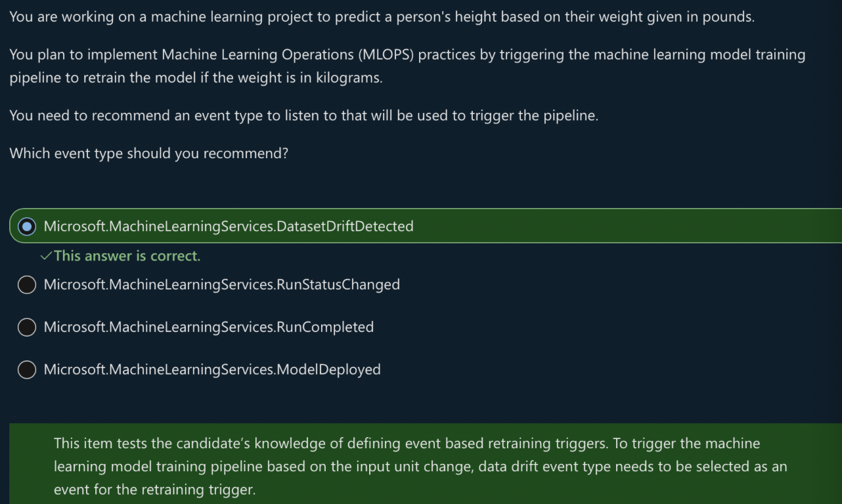Click "This item tests" in the explanation
Image resolution: width=842 pixels, height=504 pixels.
click(100, 444)
